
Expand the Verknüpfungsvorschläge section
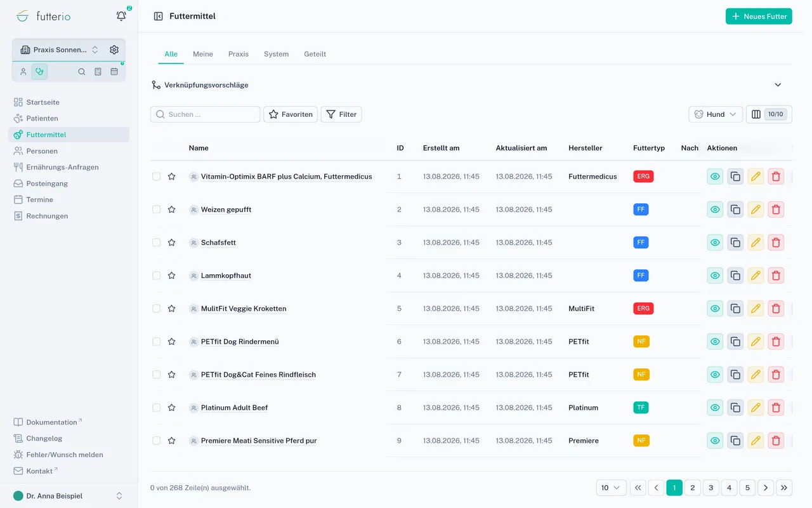778,85
